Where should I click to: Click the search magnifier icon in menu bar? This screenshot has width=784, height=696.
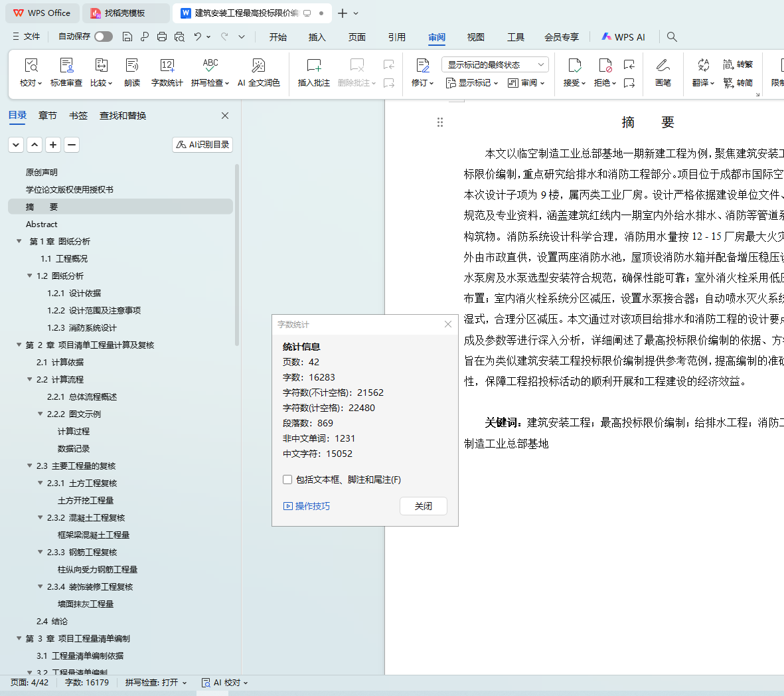pyautogui.click(x=672, y=37)
